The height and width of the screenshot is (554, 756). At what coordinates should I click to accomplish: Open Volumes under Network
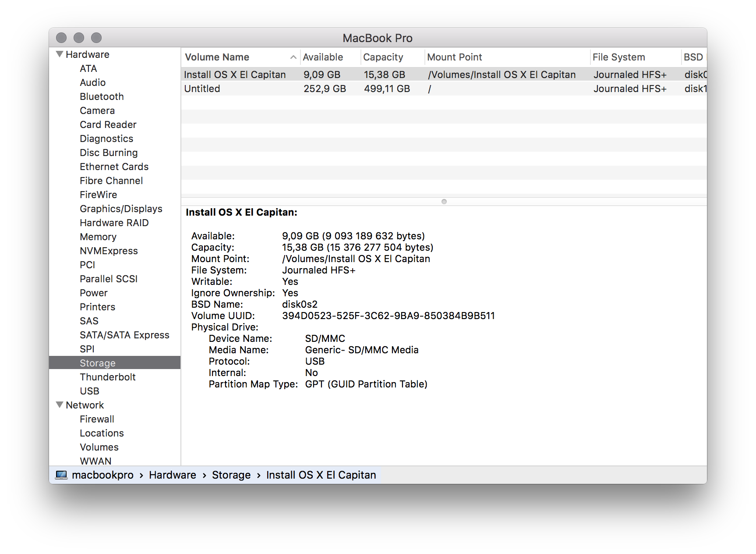click(99, 447)
